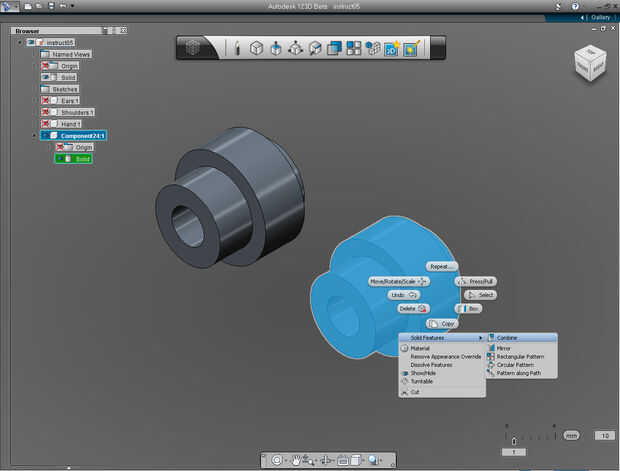The width and height of the screenshot is (620, 471).
Task: Toggle visibility of Hand:1 component
Action: (45, 124)
